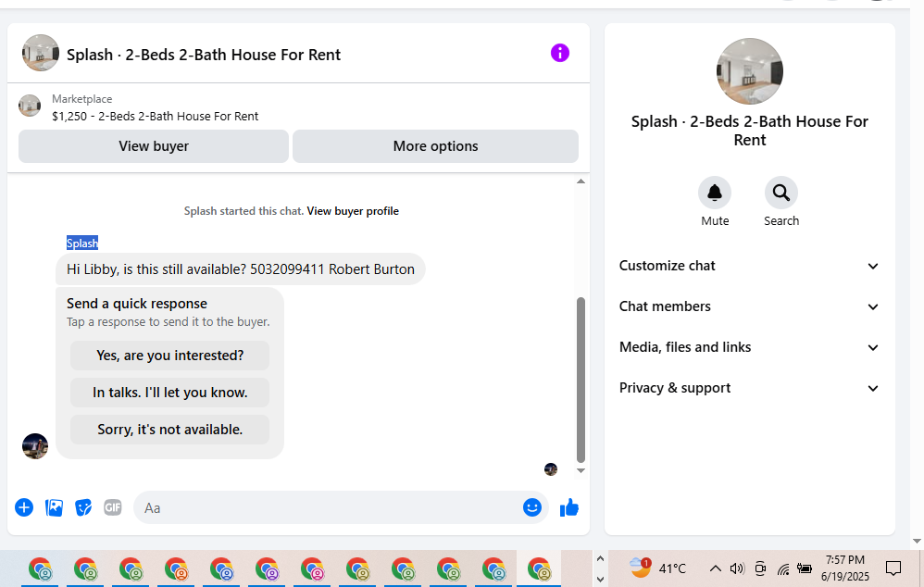Open the emoji picker in the message box
This screenshot has width=924, height=587.
(x=532, y=507)
